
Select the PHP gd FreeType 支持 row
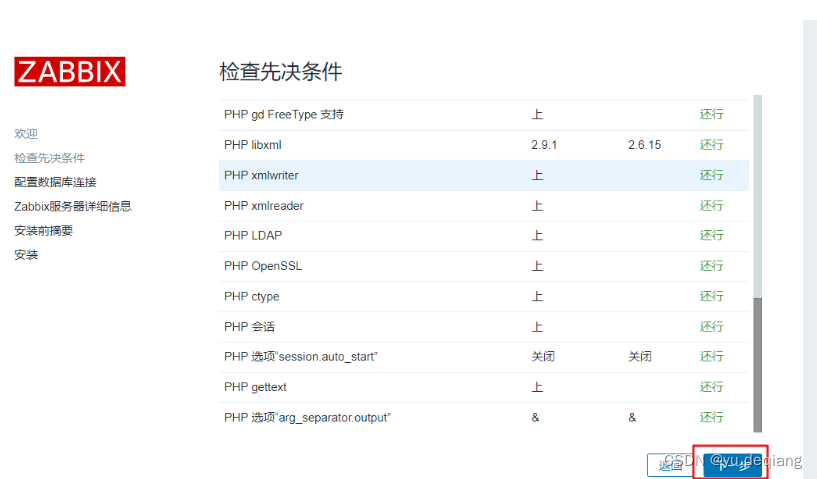(484, 115)
